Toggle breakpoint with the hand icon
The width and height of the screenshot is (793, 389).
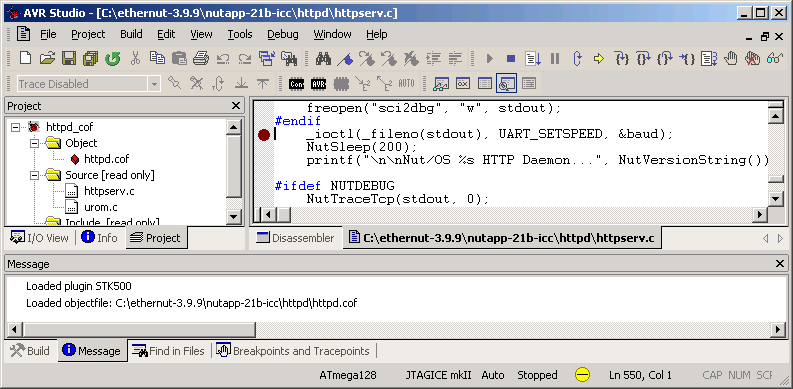click(x=731, y=59)
